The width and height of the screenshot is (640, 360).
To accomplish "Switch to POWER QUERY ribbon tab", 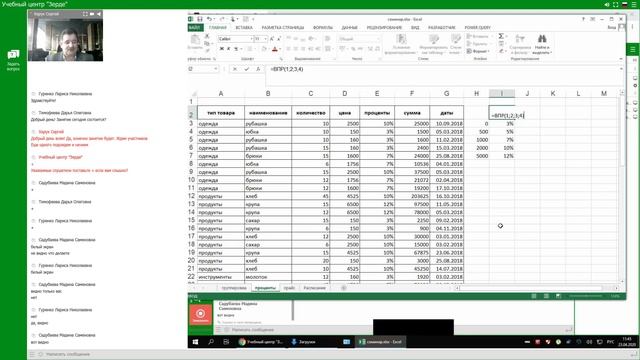I will (x=478, y=27).
